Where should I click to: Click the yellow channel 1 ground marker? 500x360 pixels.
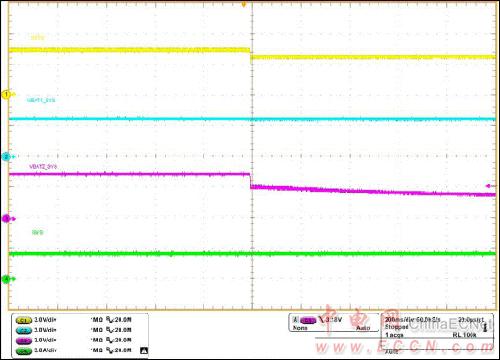tap(7, 95)
